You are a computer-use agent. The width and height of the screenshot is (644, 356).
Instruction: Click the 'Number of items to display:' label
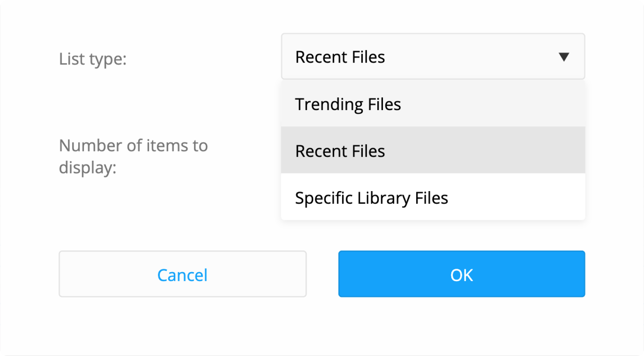click(134, 156)
